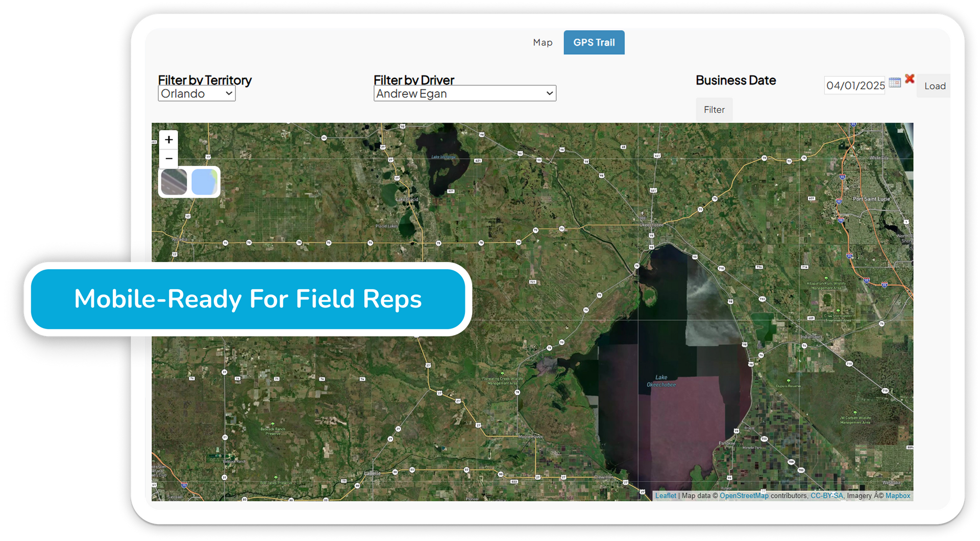Image resolution: width=980 pixels, height=541 pixels.
Task: Choose the light blue map layer thumbnail
Action: (204, 182)
